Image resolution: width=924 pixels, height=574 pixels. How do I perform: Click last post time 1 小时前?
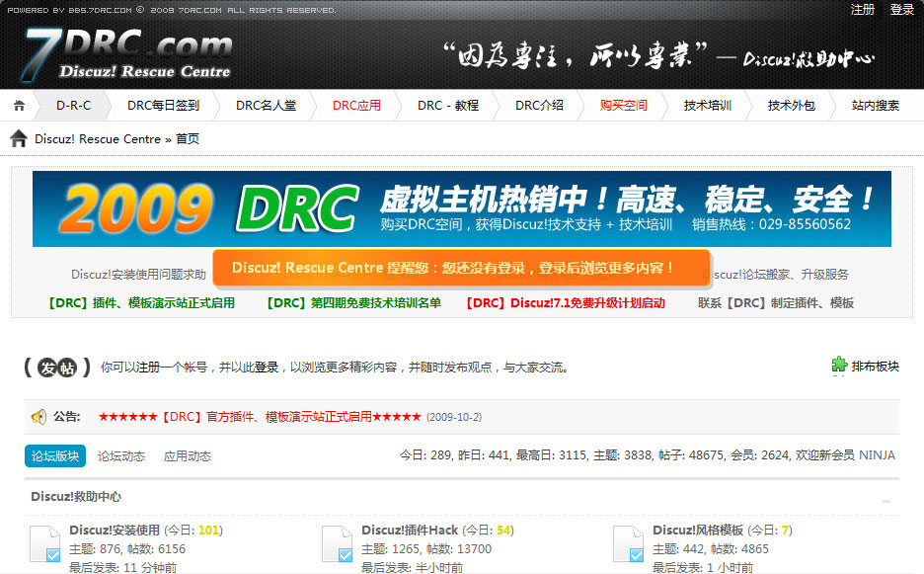pos(730,567)
